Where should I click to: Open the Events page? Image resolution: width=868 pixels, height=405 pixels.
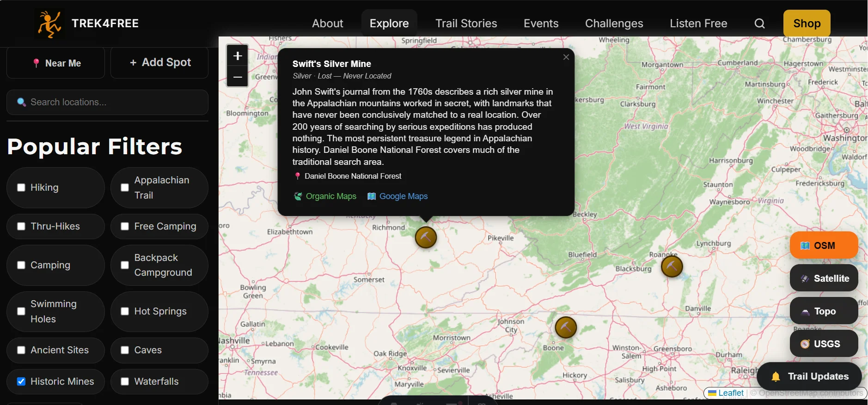click(541, 24)
